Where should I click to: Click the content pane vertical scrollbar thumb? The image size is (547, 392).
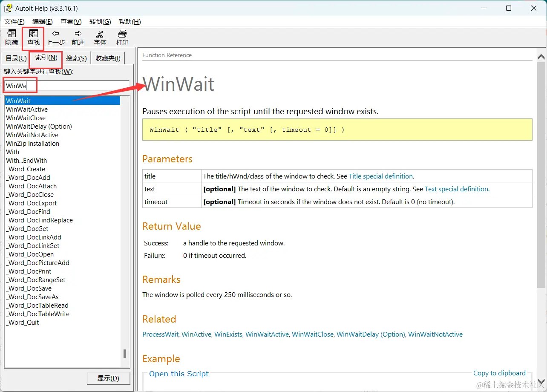tap(541, 175)
